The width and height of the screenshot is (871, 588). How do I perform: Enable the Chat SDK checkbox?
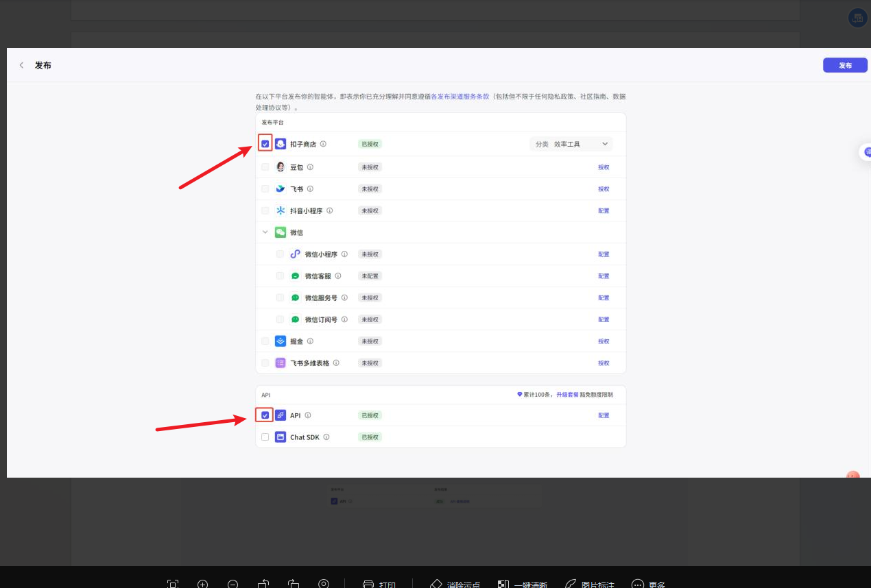(x=265, y=437)
